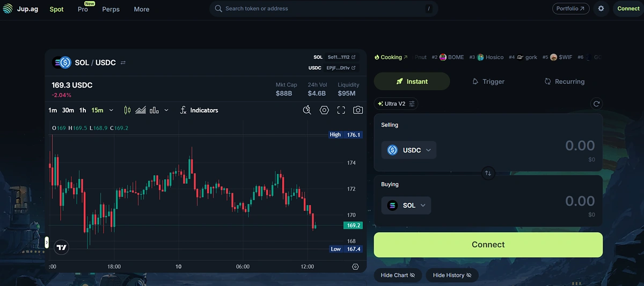Expand the chart side panel arrow
Screen dimensions: 644x286
click(47, 243)
